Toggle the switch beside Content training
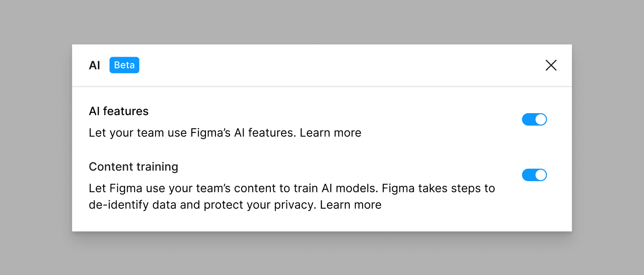The height and width of the screenshot is (275, 644). pyautogui.click(x=534, y=175)
